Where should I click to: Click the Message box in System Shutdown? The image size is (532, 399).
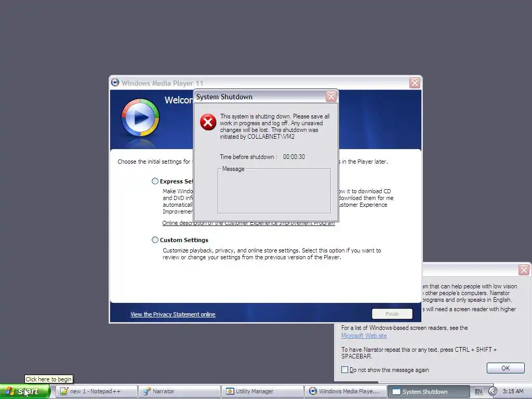274,191
